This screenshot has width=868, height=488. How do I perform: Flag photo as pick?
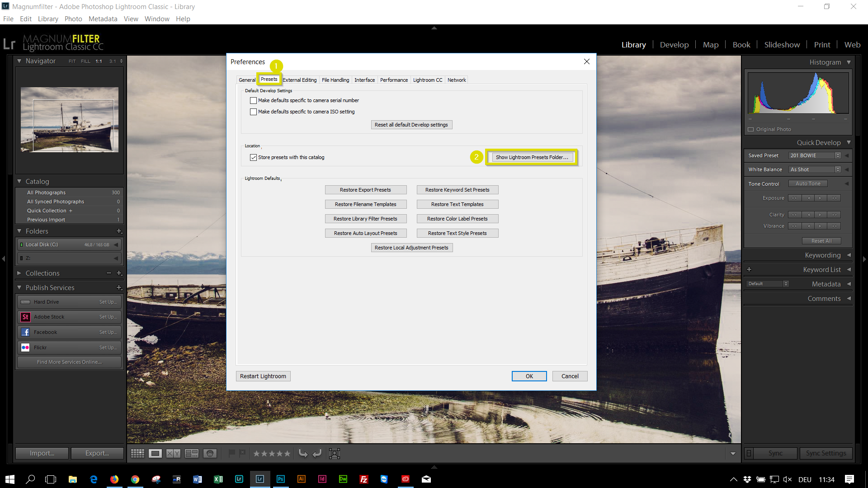232,453
